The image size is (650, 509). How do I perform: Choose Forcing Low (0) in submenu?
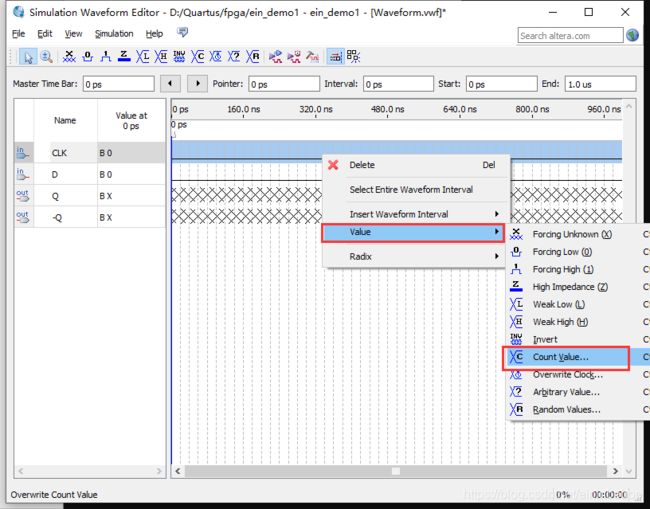pos(577,252)
